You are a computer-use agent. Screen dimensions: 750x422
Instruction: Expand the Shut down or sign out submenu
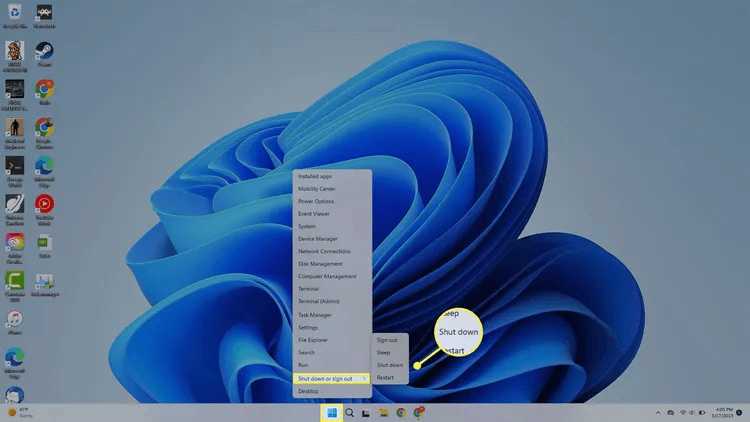pos(332,378)
